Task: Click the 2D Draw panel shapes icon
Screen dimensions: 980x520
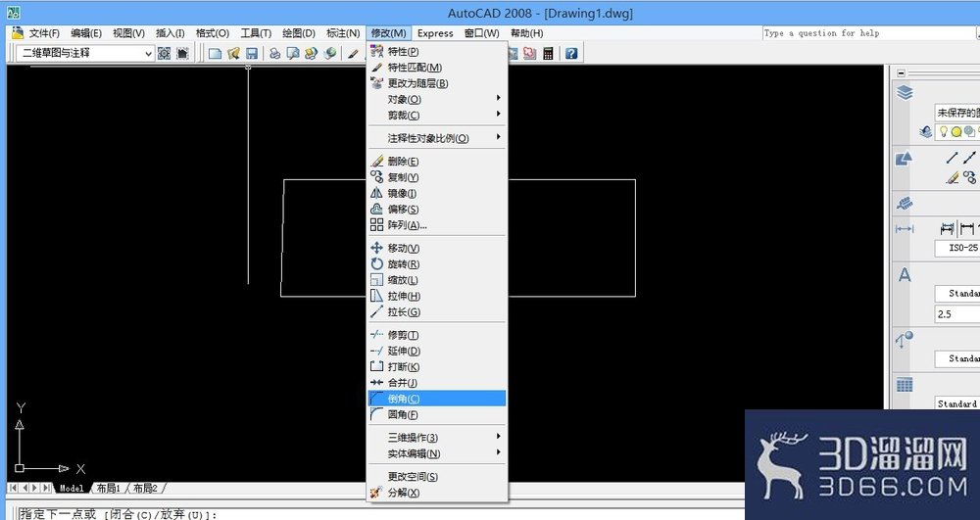Action: (x=905, y=160)
